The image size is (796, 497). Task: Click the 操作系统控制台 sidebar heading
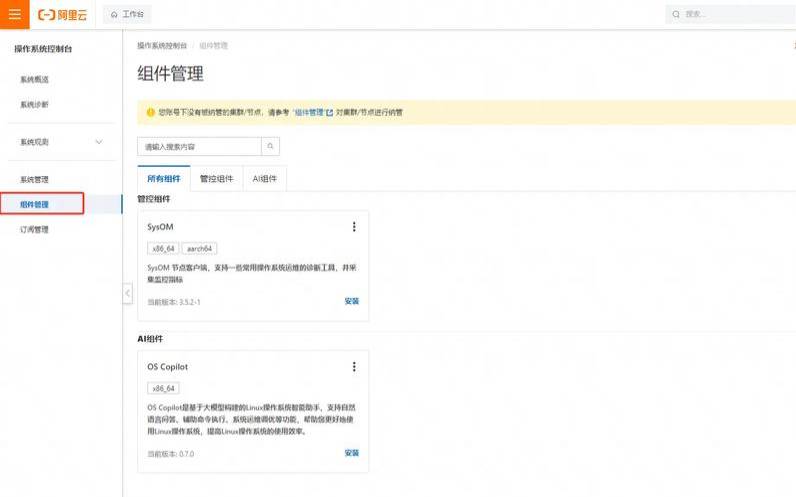[x=43, y=49]
